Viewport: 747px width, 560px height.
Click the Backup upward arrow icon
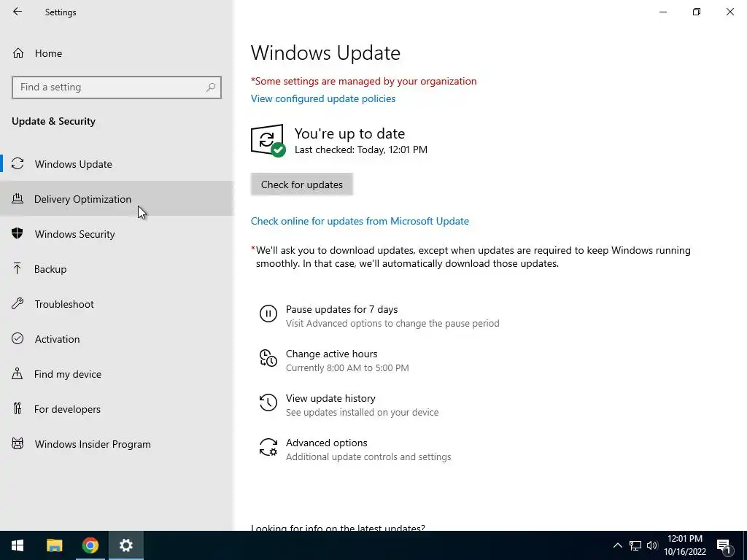(x=18, y=268)
